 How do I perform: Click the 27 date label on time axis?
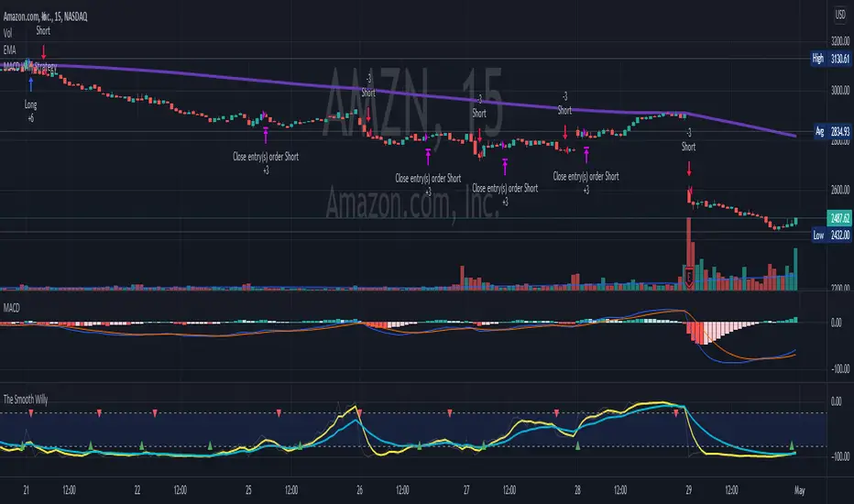tap(466, 490)
